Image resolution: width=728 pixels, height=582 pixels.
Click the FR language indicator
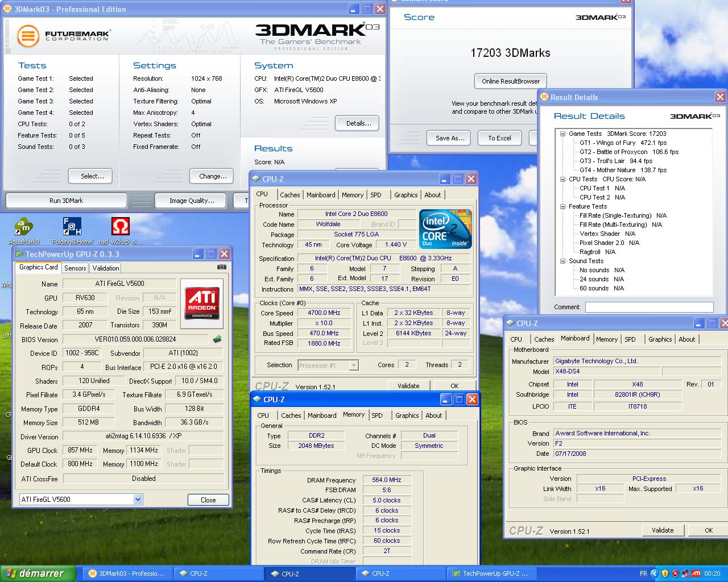click(x=643, y=573)
